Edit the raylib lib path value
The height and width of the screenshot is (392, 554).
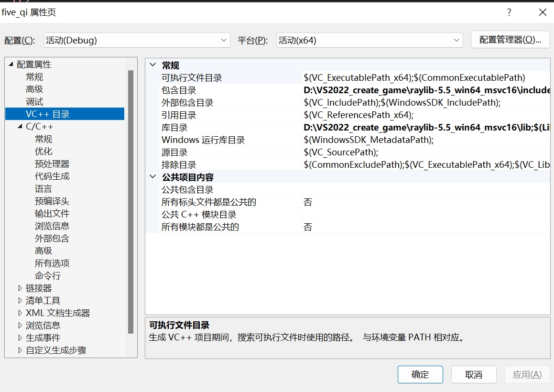(x=426, y=127)
